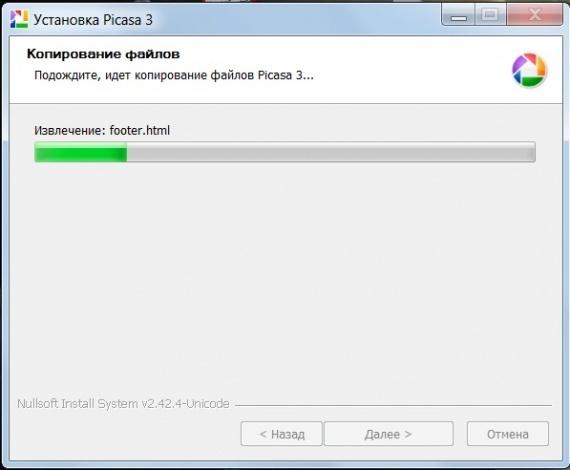570x470 pixels.
Task: Click the gray unfilled part of progress bar
Action: pyautogui.click(x=331, y=152)
